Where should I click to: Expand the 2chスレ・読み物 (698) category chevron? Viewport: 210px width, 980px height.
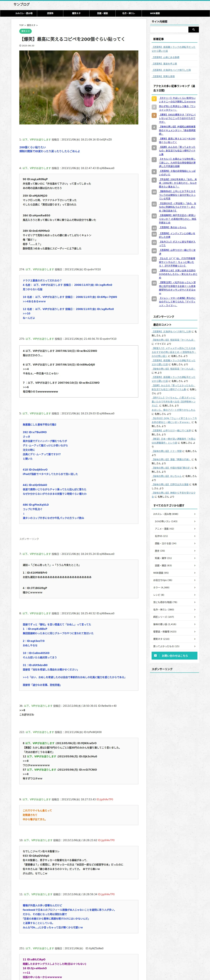(195, 514)
